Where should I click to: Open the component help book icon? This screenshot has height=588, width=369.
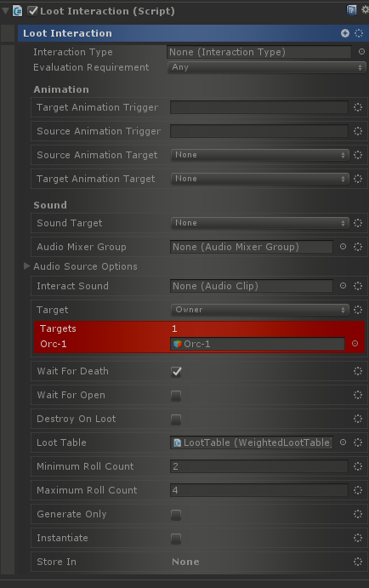(351, 10)
